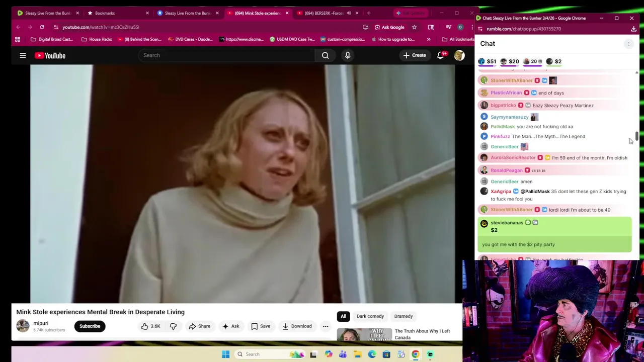Image resolution: width=644 pixels, height=362 pixels.
Task: Open mipuri channel avatar
Action: (23, 326)
